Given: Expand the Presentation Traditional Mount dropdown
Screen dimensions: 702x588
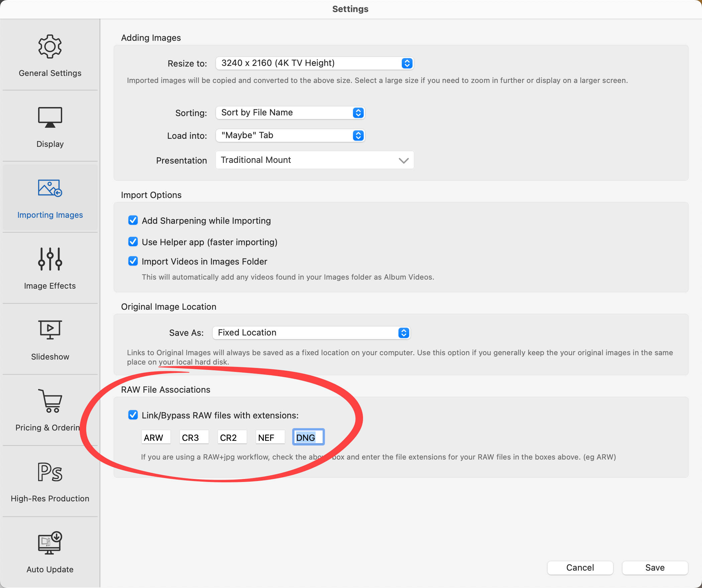Looking at the screenshot, I should [x=314, y=160].
